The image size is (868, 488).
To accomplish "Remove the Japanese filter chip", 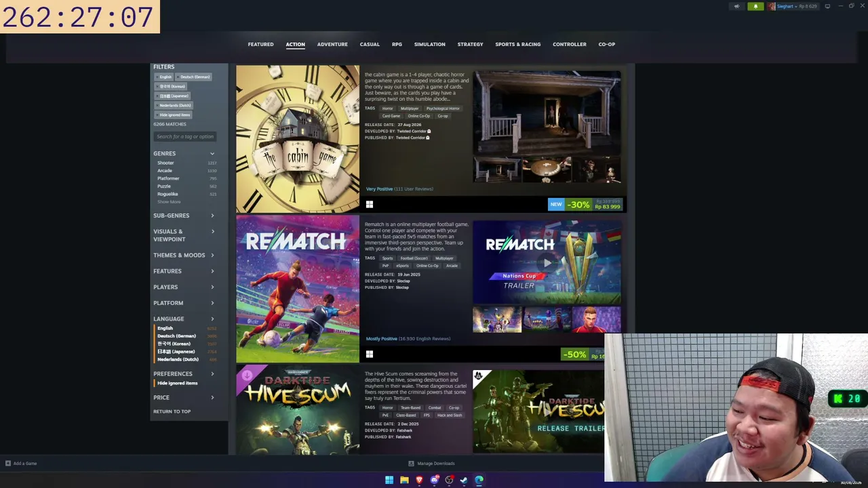I will (x=174, y=96).
